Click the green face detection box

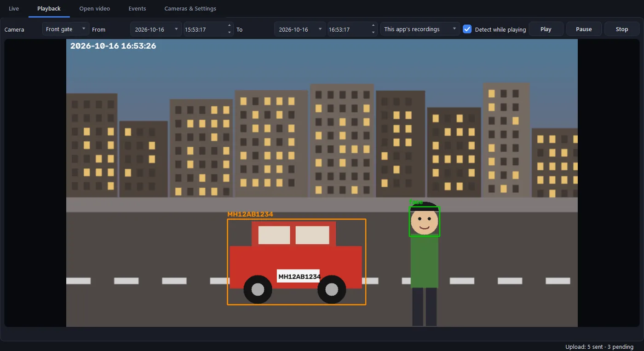[x=425, y=221]
